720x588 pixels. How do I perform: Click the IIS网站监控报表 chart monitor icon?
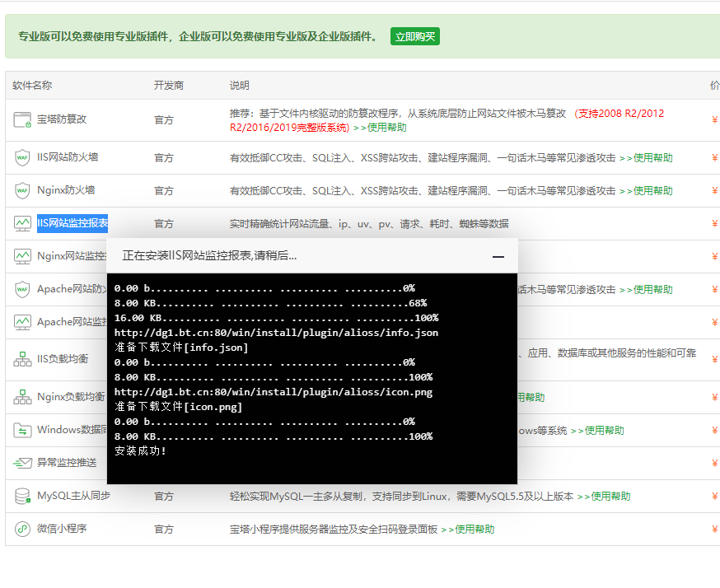tap(22, 223)
